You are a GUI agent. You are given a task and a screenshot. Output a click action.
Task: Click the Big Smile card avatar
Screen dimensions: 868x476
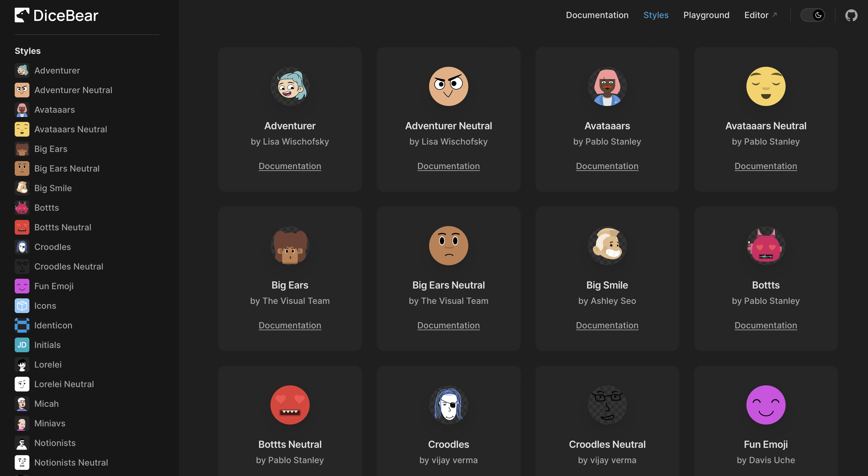click(x=607, y=246)
